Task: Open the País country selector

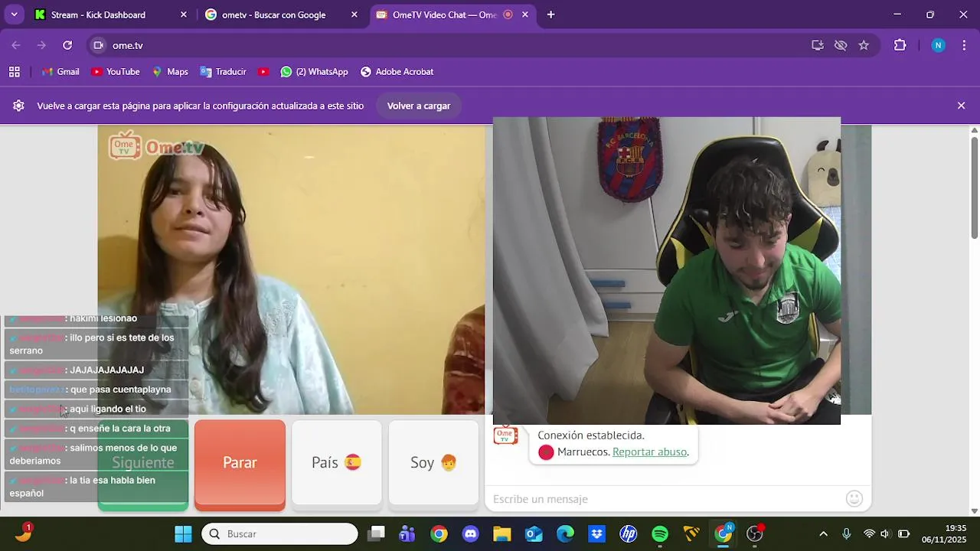Action: point(337,463)
